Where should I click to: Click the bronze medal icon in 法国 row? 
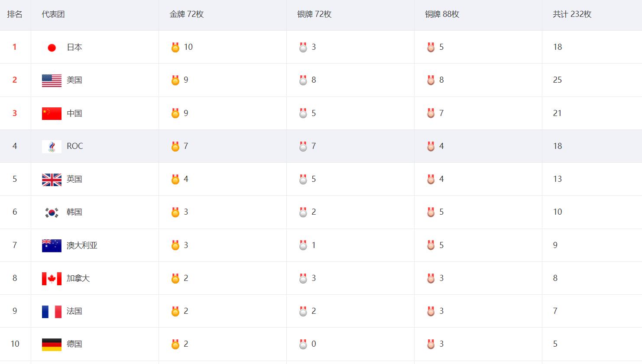pos(431,311)
